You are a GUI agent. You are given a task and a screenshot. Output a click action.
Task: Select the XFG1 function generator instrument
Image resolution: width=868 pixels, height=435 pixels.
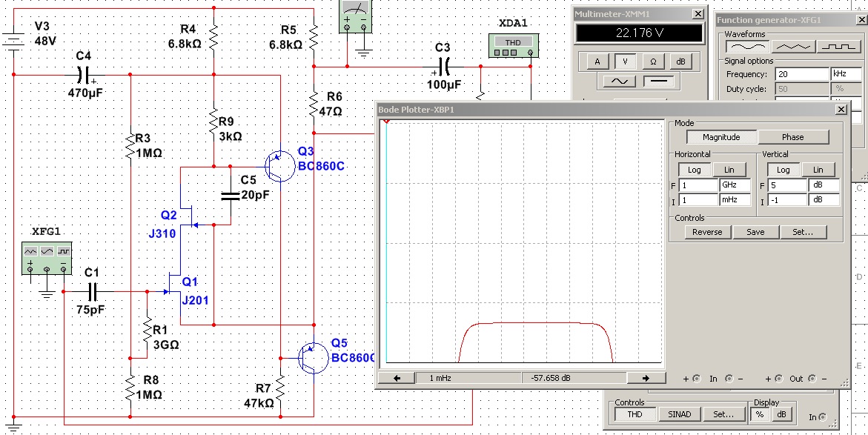tap(47, 259)
